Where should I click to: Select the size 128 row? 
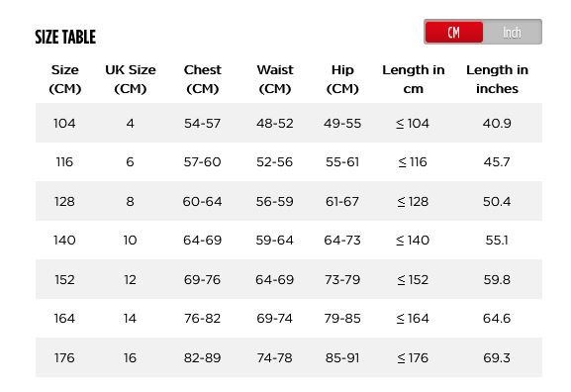click(x=289, y=201)
